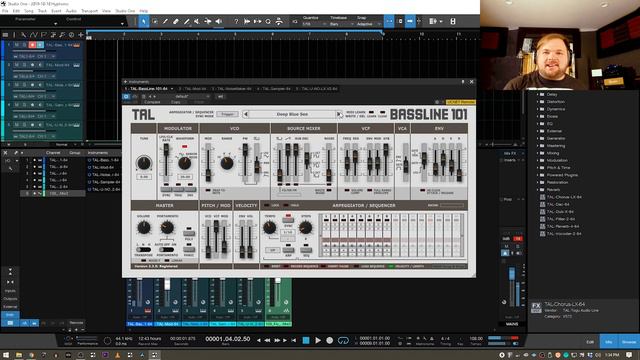Click the Modulator waveform knob
Screen dimensions: 640x360
[184, 163]
